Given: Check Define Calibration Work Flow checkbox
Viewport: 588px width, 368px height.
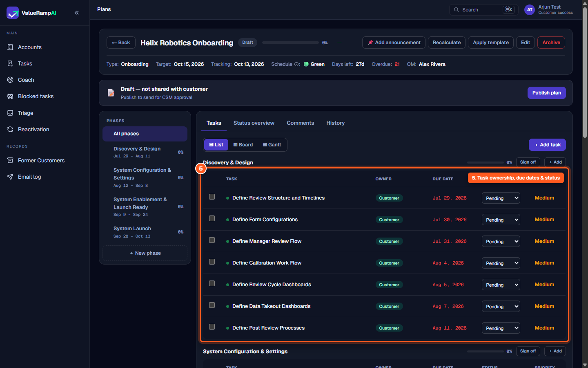Looking at the screenshot, I should click(x=212, y=262).
